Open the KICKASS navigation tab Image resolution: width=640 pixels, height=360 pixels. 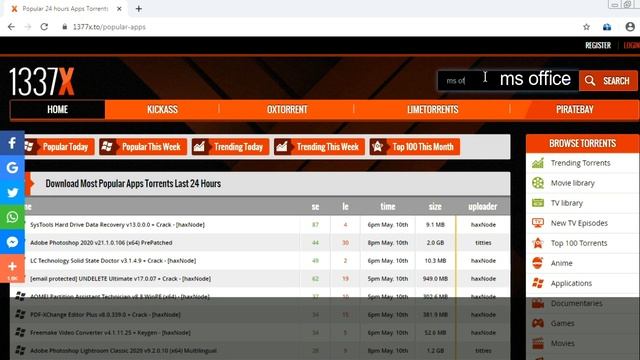(x=162, y=109)
